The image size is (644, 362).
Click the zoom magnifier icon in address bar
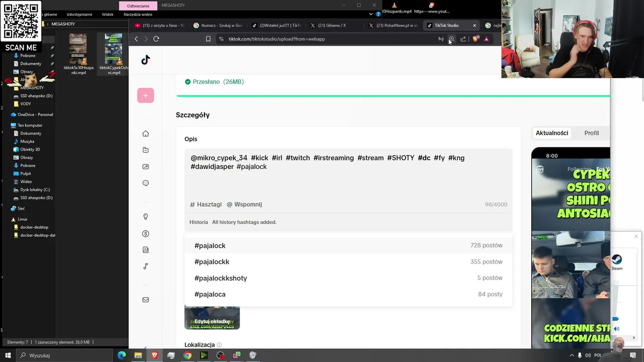[x=451, y=39]
